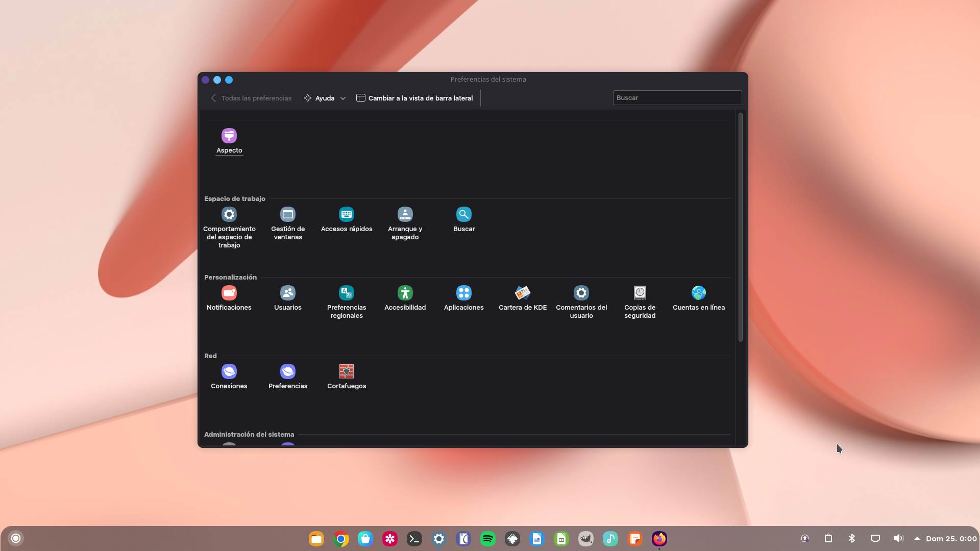
Task: Expand hidden system tray icons arrow
Action: pos(917,538)
